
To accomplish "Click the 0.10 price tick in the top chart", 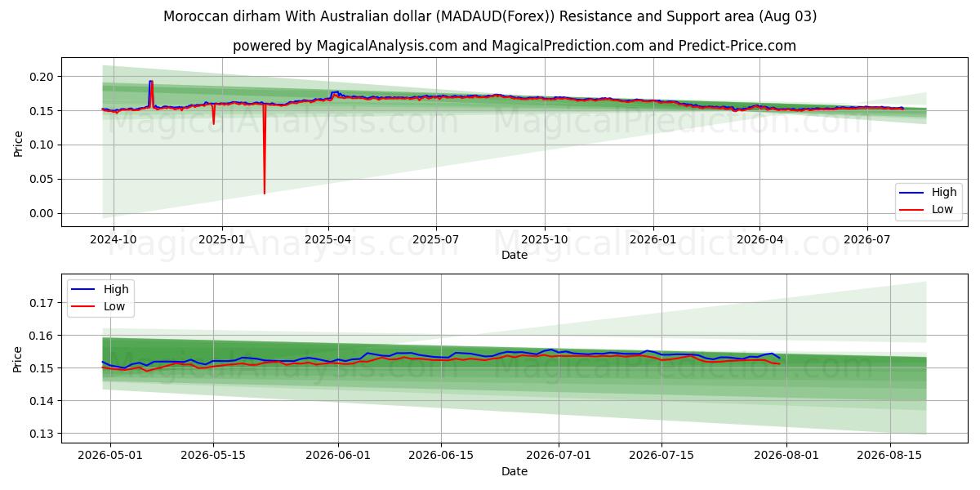I will tap(42, 145).
